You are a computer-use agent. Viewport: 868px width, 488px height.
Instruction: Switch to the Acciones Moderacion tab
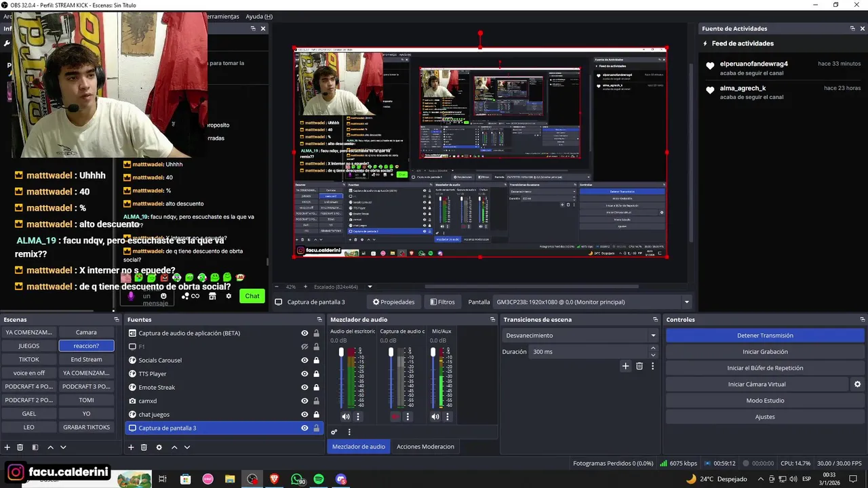point(425,446)
